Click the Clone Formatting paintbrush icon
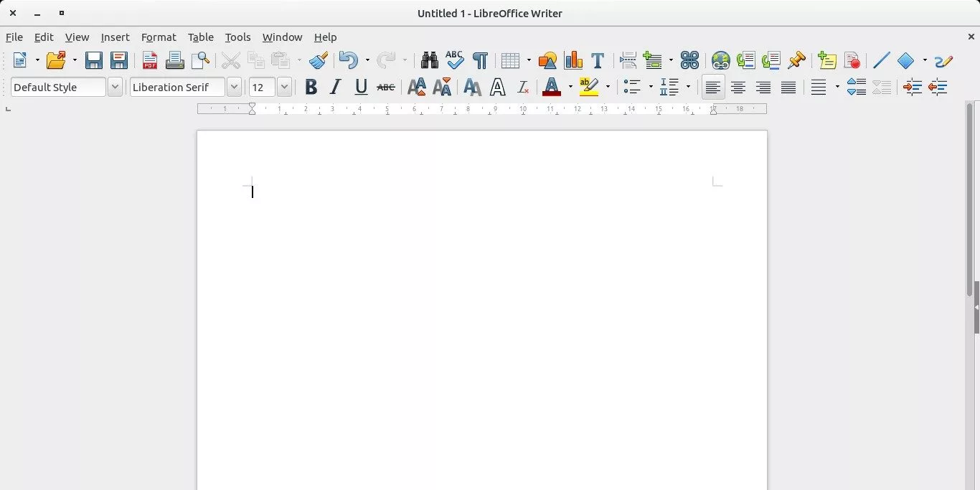 point(319,60)
